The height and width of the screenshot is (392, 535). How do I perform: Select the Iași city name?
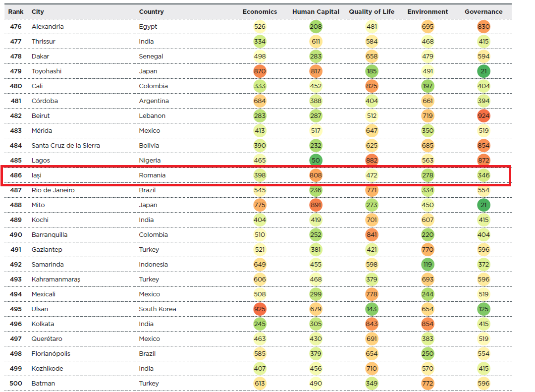click(x=37, y=175)
